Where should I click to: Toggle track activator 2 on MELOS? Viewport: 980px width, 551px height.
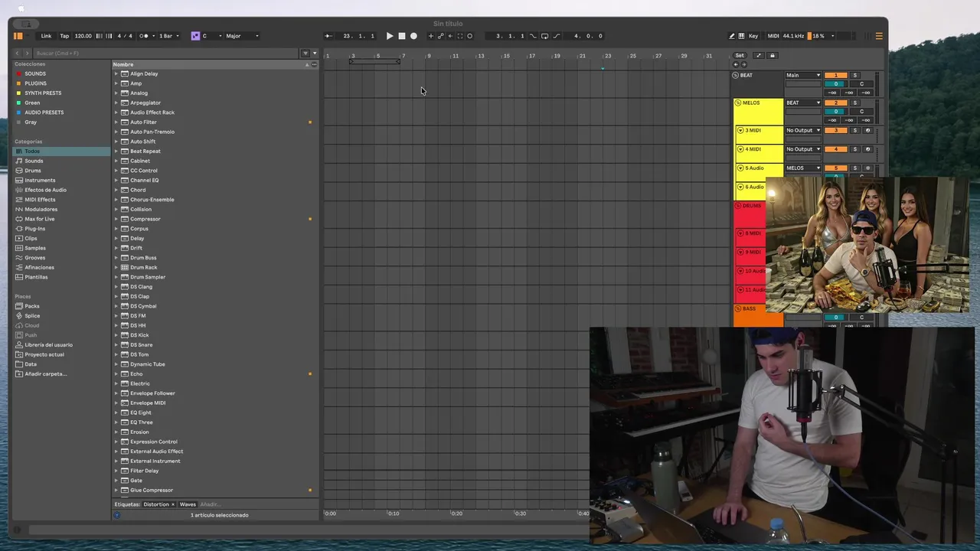[835, 103]
